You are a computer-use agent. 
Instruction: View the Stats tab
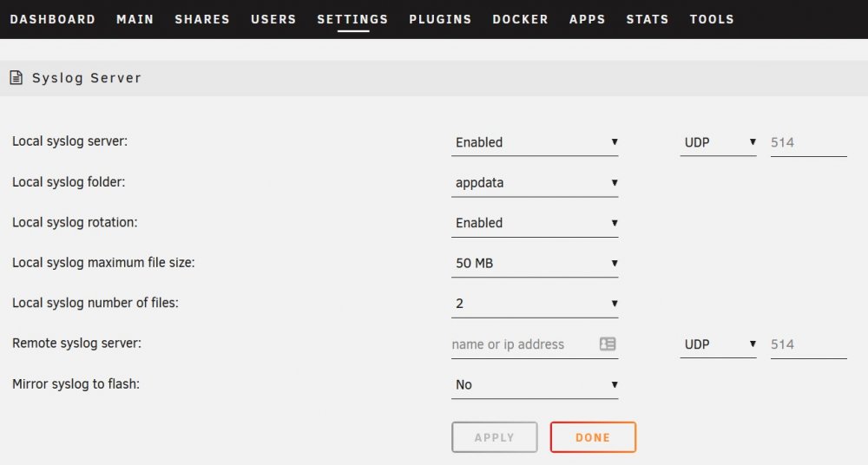pos(648,19)
